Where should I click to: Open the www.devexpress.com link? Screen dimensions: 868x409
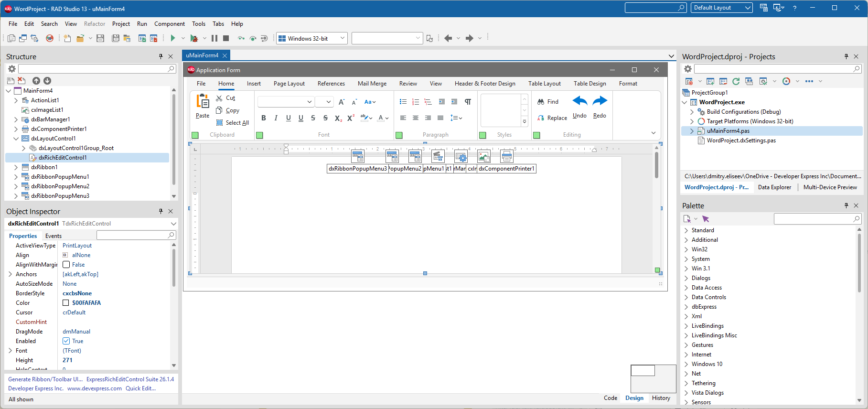[x=95, y=388]
